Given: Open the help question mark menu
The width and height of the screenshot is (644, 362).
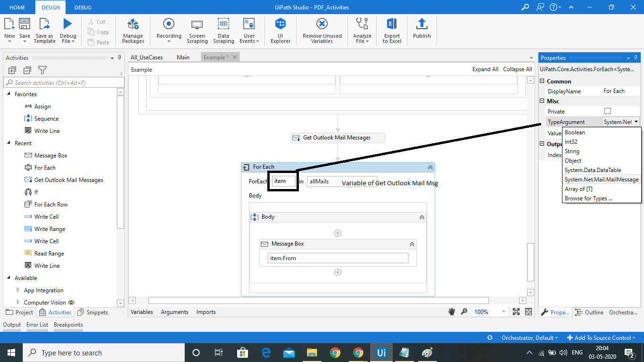Looking at the screenshot, I should coord(555,7).
